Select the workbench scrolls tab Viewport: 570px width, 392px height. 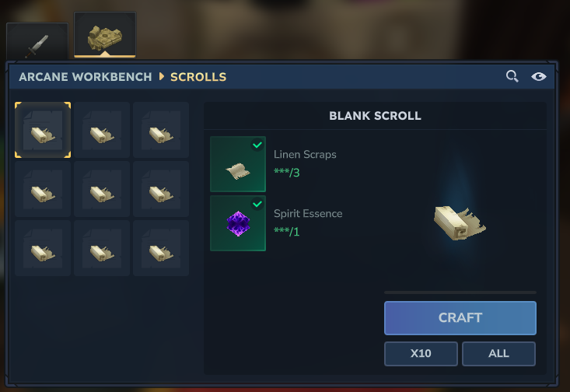point(105,35)
